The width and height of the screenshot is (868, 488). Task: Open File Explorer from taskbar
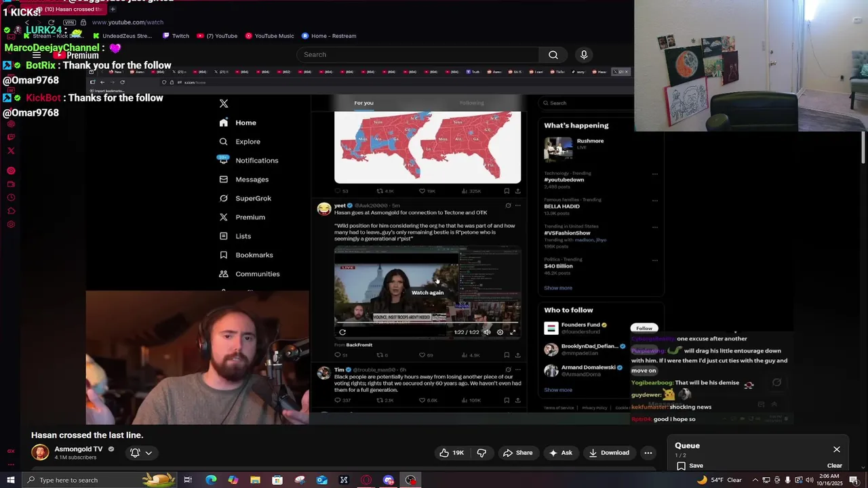click(x=255, y=480)
